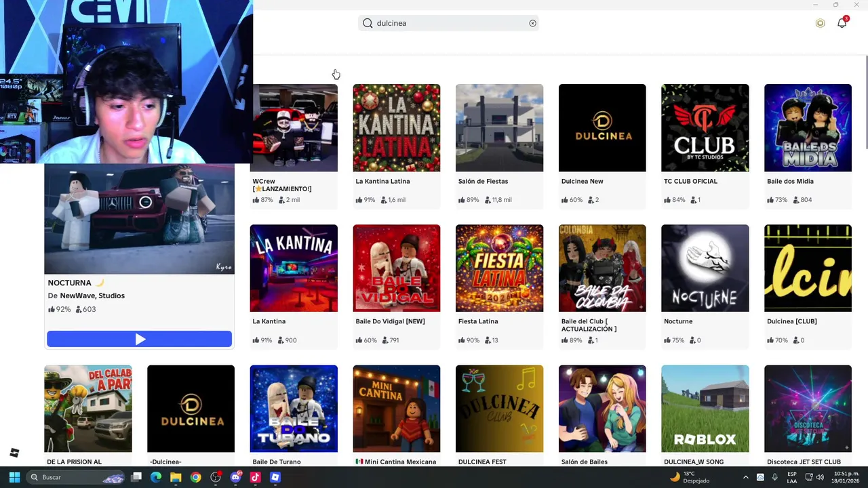Click the Baile dos Midia title text

790,181
